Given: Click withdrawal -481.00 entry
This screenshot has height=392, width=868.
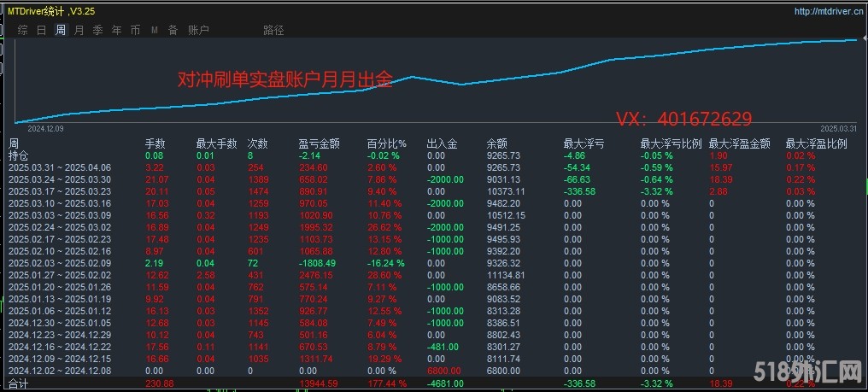Looking at the screenshot, I should [x=443, y=347].
